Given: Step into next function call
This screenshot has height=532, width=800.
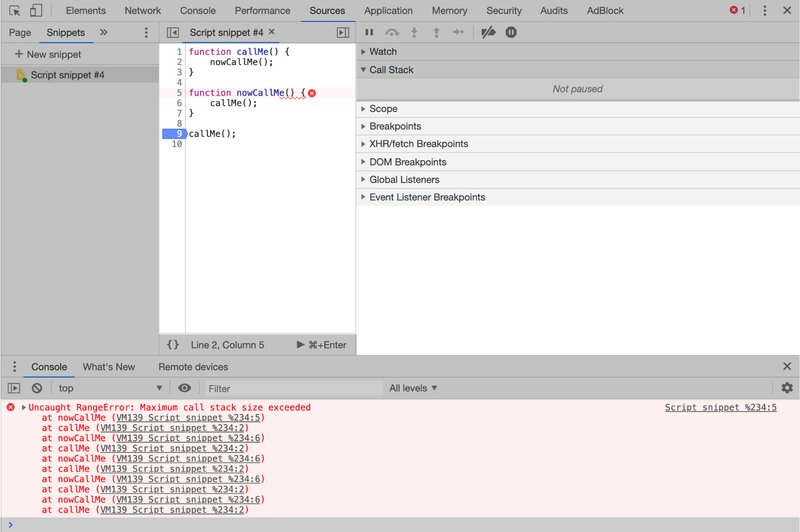Looking at the screenshot, I should pos(414,32).
